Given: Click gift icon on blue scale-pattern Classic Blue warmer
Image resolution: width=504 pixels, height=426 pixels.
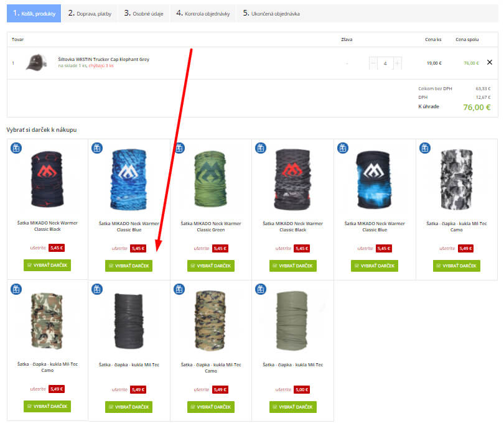Looking at the screenshot, I should [97, 148].
